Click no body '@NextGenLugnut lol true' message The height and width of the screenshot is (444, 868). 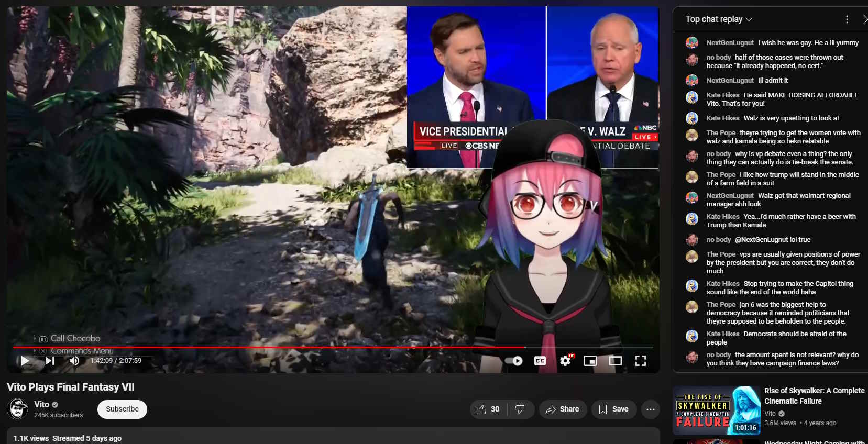pos(759,239)
